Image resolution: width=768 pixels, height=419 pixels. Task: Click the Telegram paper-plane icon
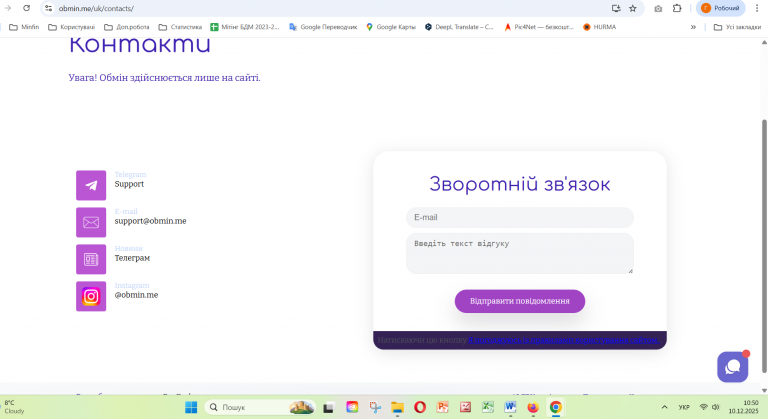pos(91,185)
